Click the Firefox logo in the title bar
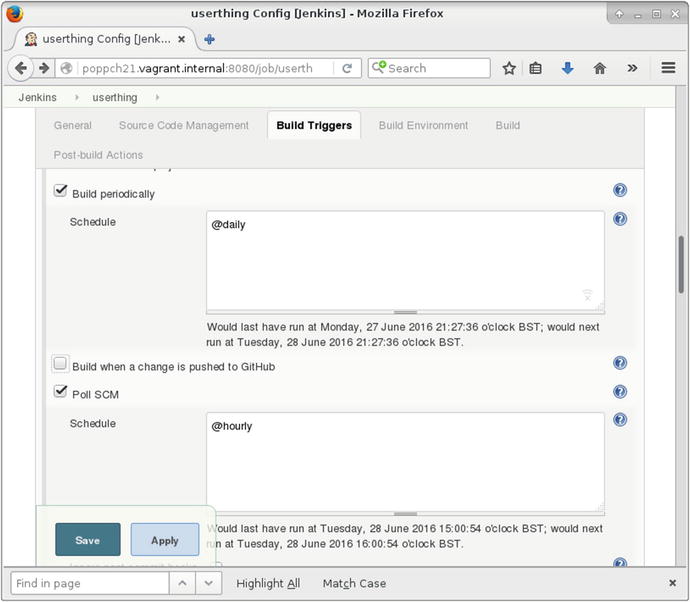690x602 pixels. [x=15, y=14]
